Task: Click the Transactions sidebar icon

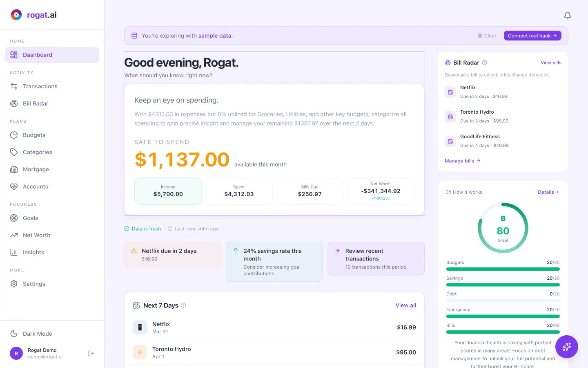Action: pos(14,86)
